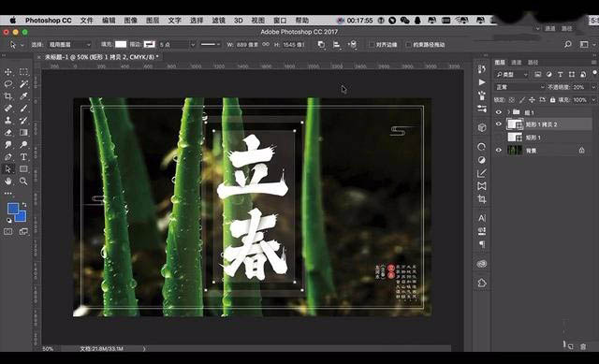Open the stroke line style dropdown

[x=211, y=45]
